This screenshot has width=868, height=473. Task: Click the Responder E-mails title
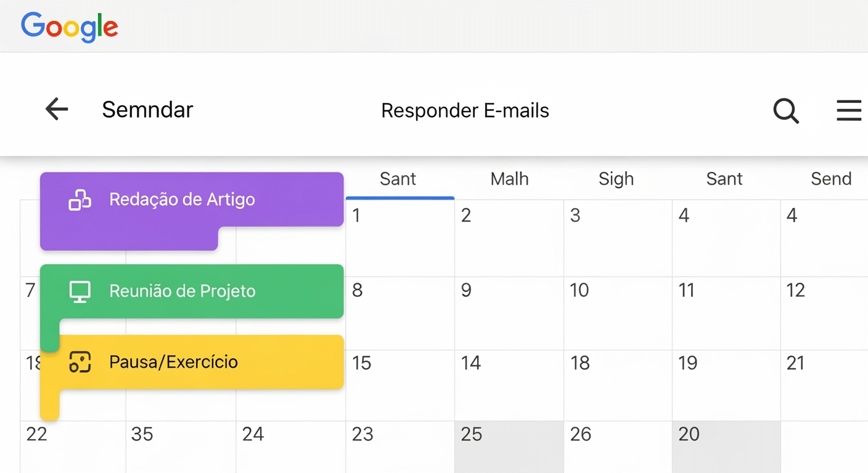(x=465, y=111)
